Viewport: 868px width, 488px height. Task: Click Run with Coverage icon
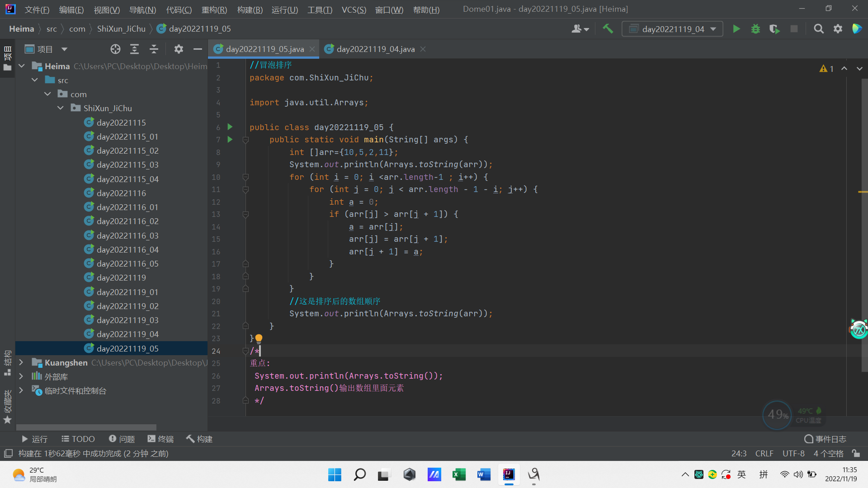tap(774, 29)
